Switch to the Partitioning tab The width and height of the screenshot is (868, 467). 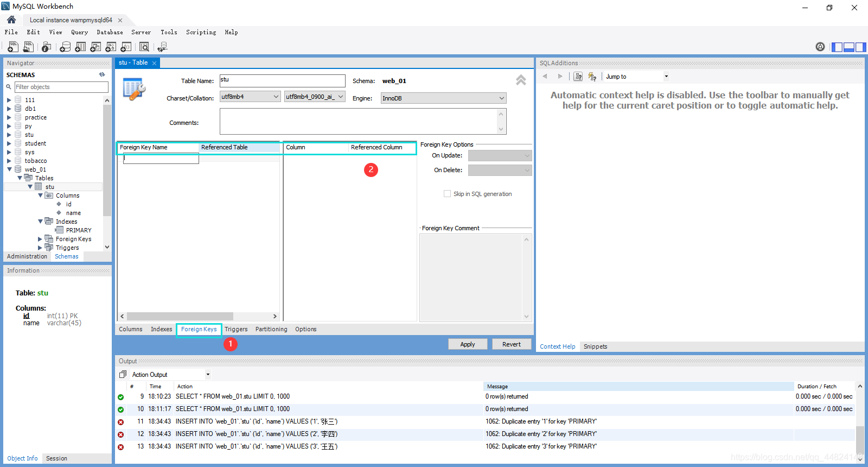(271, 329)
